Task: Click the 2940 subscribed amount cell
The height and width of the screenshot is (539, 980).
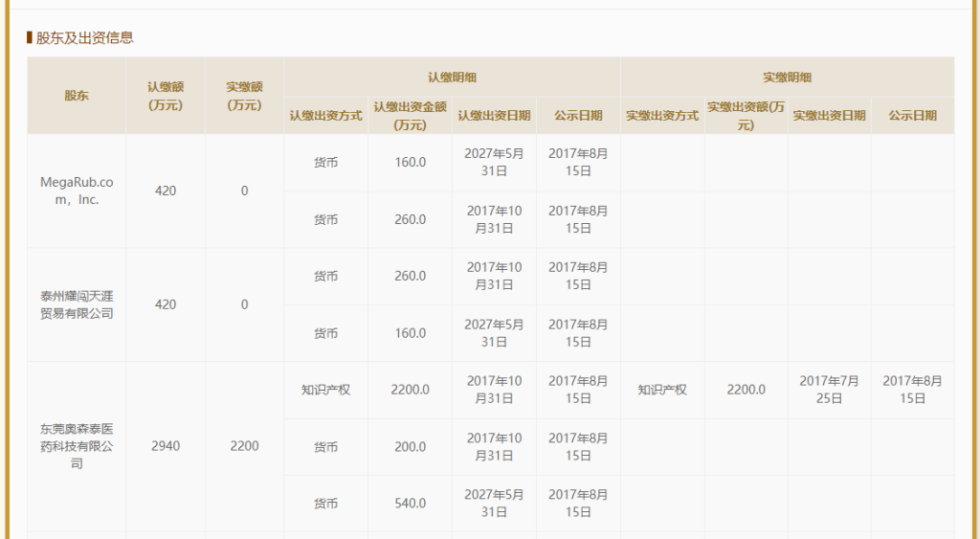Action: pyautogui.click(x=166, y=446)
